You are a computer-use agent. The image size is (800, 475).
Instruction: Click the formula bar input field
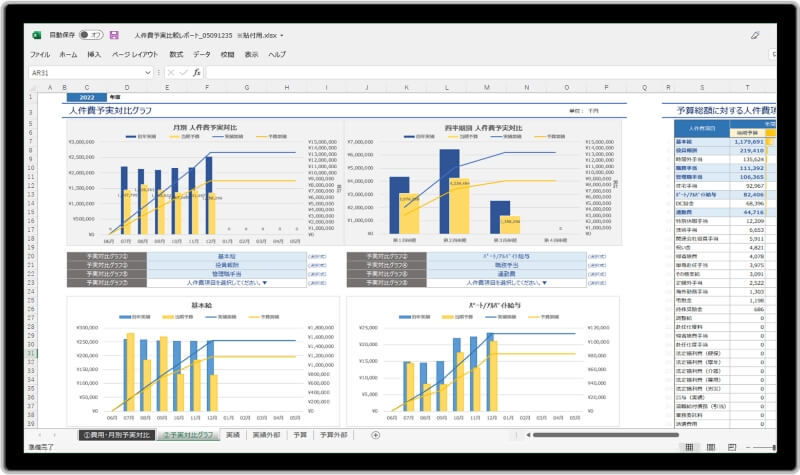[480, 72]
